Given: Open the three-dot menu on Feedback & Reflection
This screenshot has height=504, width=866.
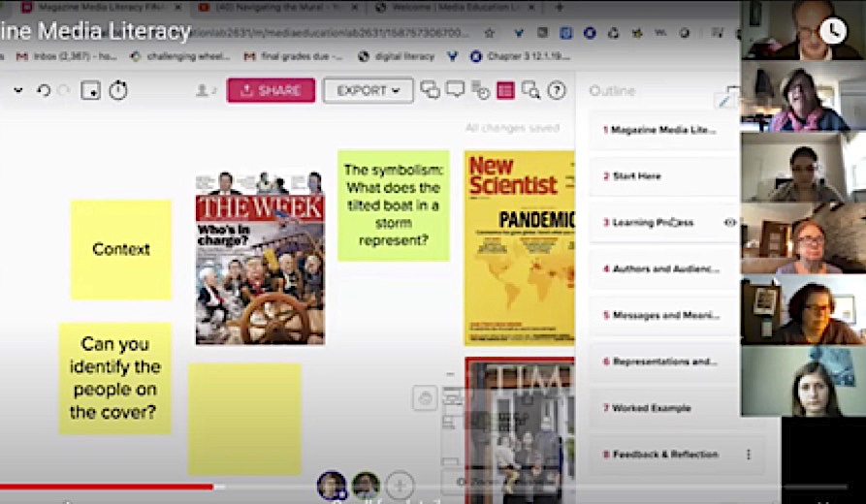Looking at the screenshot, I should pyautogui.click(x=749, y=455).
